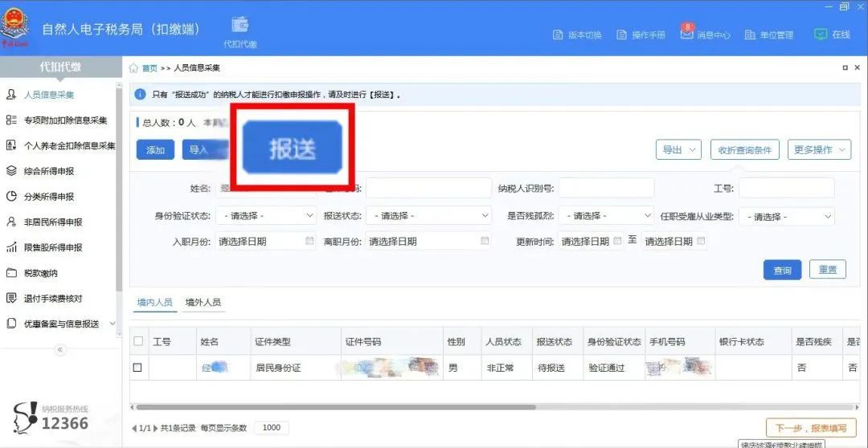Click the 纳税人识别号 input field
The image size is (868, 448).
[x=606, y=188]
